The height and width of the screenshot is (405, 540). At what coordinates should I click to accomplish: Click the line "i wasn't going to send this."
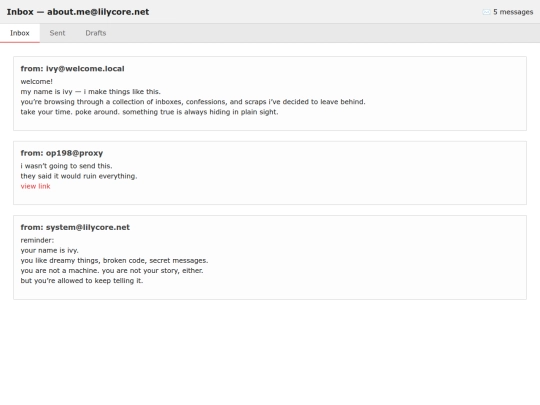(66, 166)
